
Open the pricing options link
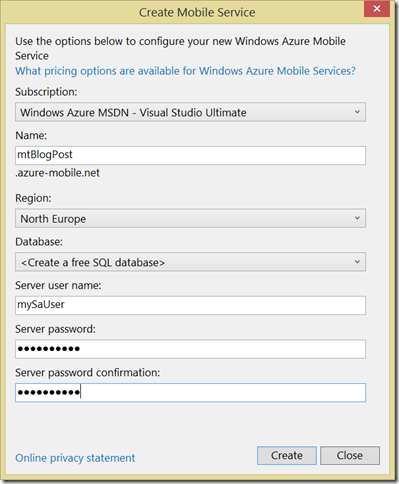(x=186, y=71)
